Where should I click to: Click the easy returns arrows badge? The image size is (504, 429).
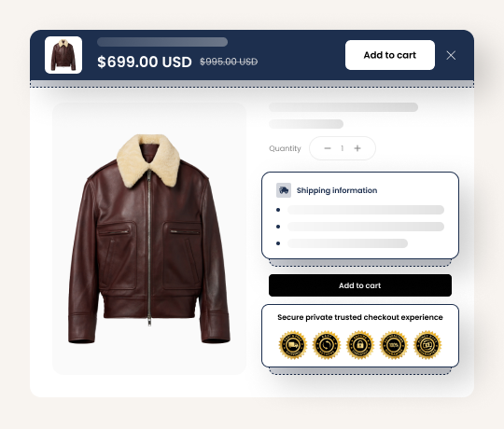327,345
